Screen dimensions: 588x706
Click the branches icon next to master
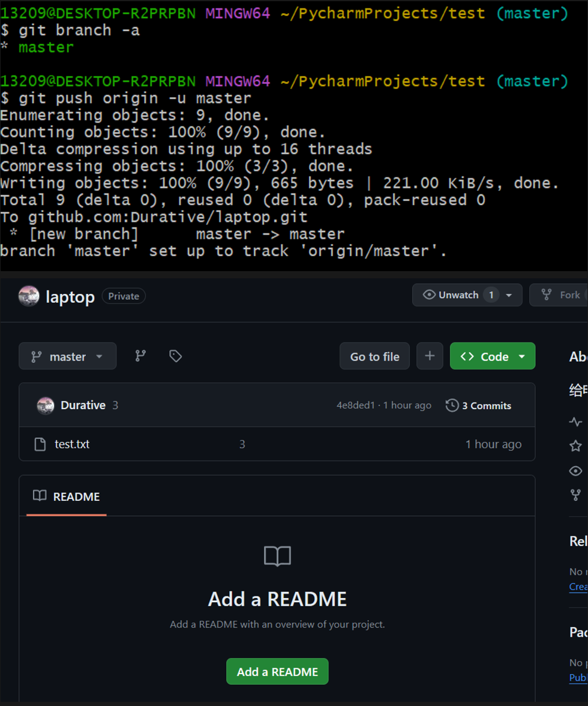[140, 356]
